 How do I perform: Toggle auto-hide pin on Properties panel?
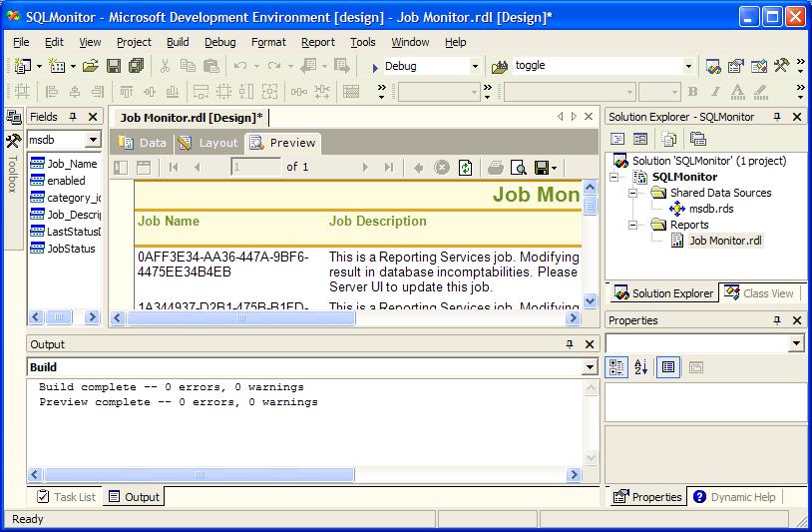click(x=777, y=320)
